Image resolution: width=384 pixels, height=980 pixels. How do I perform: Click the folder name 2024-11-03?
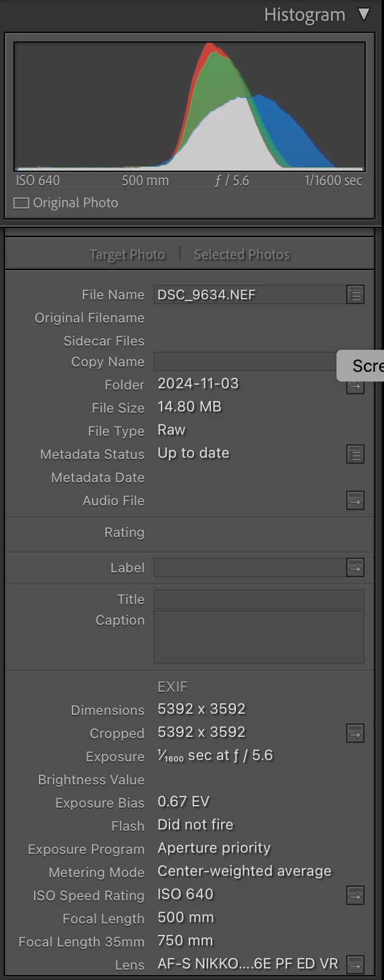198,384
